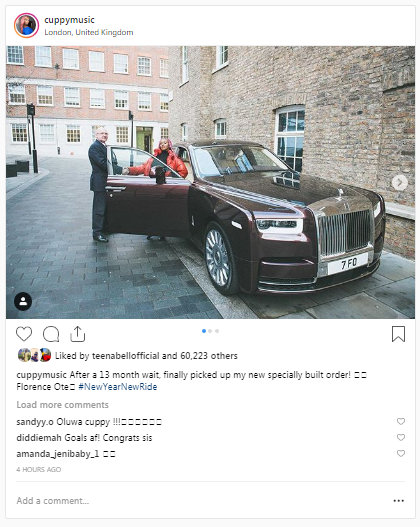The height and width of the screenshot is (527, 420).
Task: Like amanda_jenibaby_1's comment heart
Action: tap(401, 453)
